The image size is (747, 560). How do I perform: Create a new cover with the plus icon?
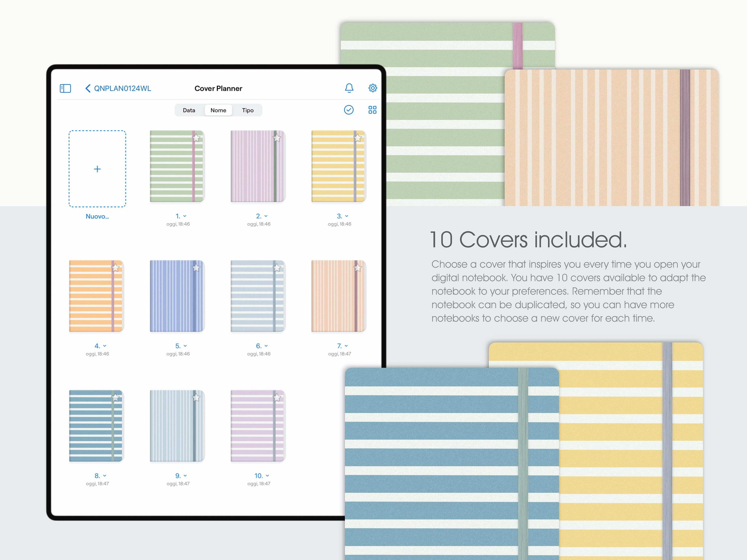point(97,169)
